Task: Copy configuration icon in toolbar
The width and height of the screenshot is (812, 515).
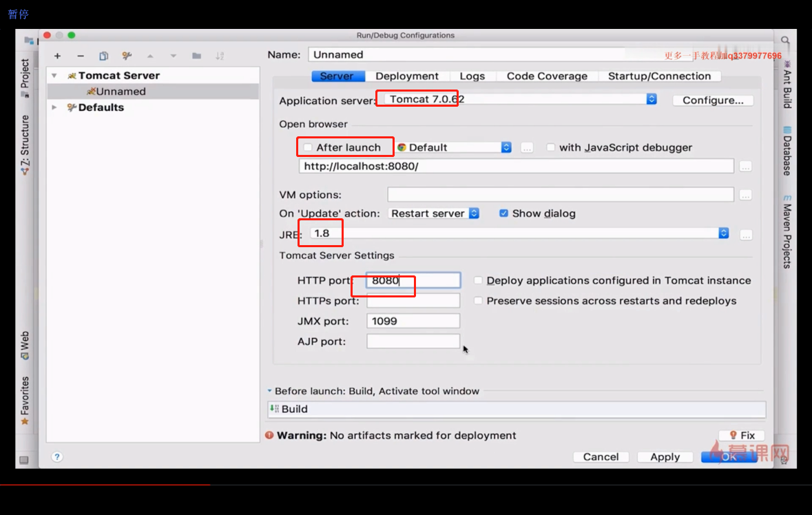Action: point(103,56)
